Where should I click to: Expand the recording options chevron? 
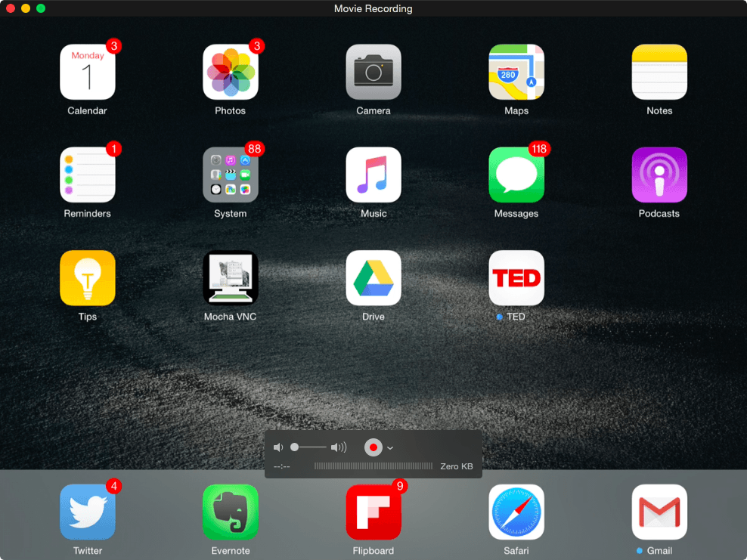(390, 447)
